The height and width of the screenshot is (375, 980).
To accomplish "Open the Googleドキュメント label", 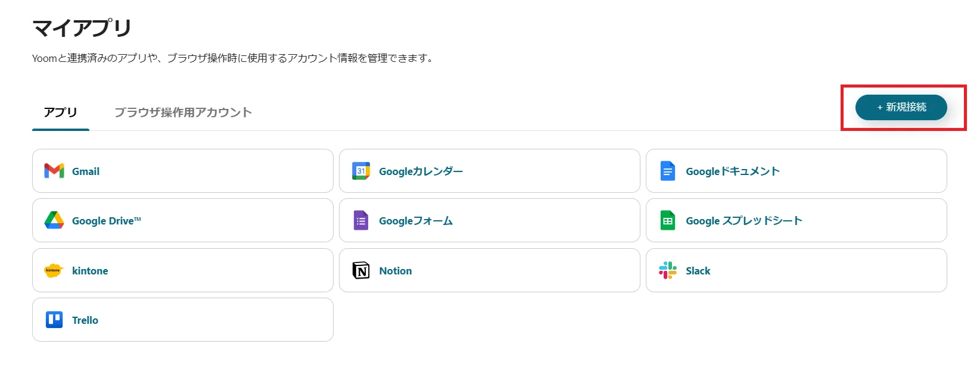I will 732,171.
